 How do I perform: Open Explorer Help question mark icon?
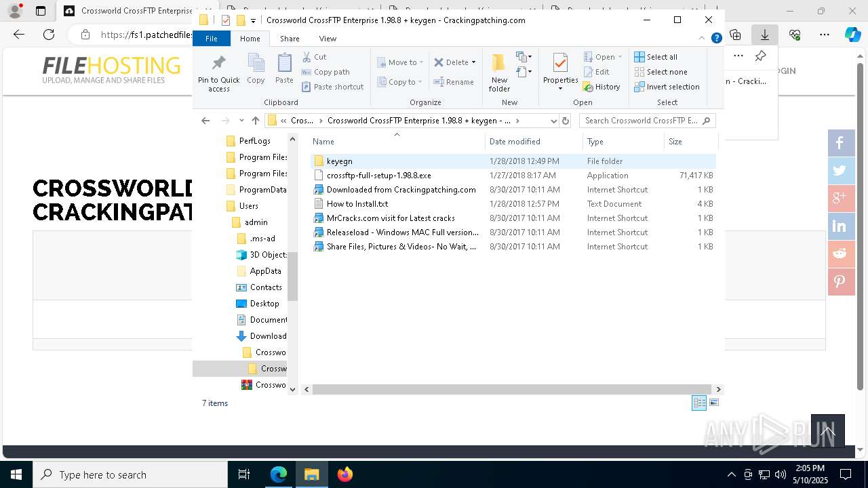716,39
